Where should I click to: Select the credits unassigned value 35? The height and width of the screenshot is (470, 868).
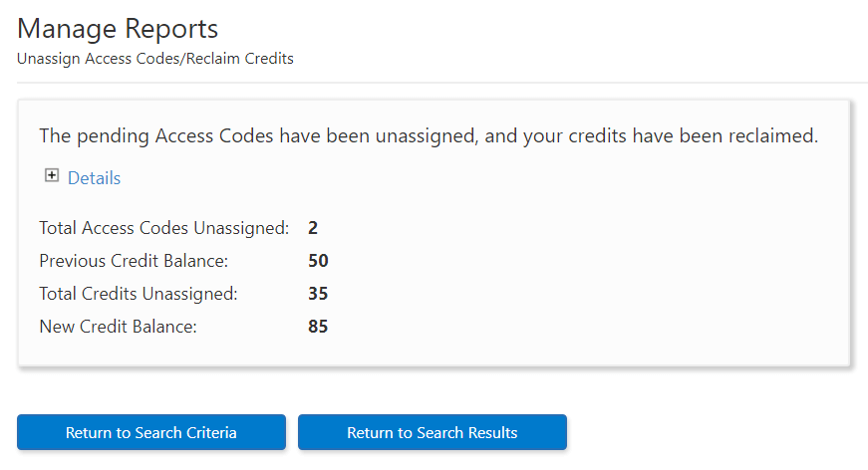pyautogui.click(x=318, y=294)
